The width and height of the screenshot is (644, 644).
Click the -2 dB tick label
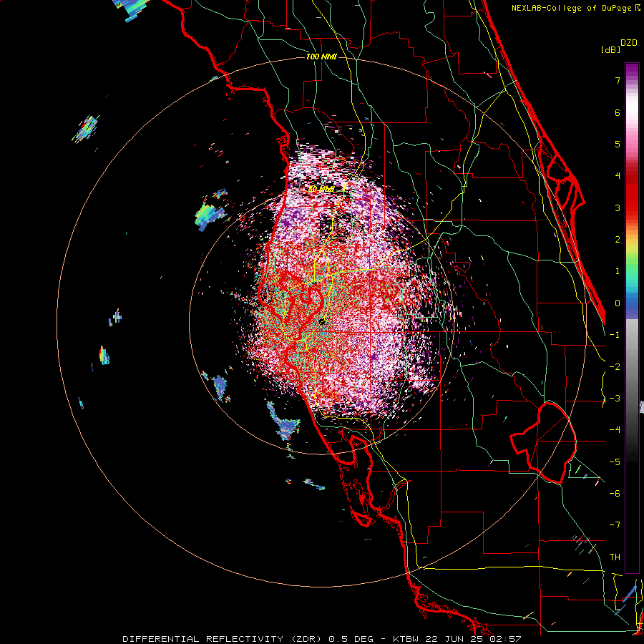coord(615,367)
